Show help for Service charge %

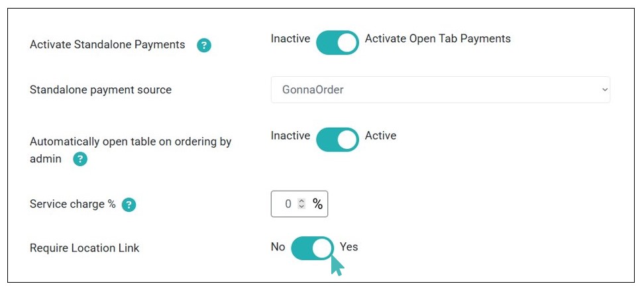[x=129, y=205]
